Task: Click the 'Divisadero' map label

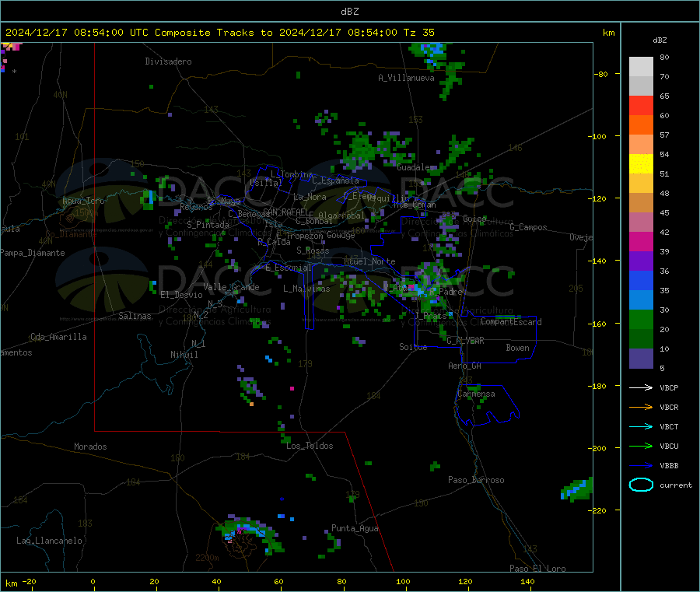Action: [168, 61]
